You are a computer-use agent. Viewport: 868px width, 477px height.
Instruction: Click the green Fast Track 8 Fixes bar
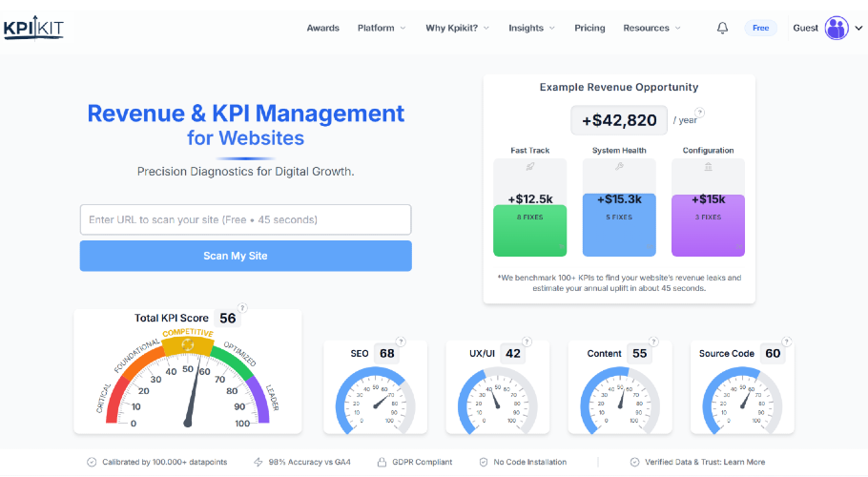point(529,230)
